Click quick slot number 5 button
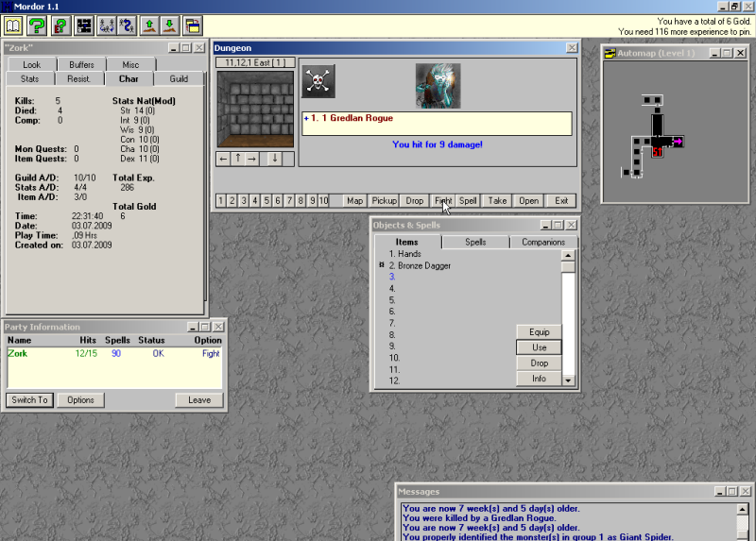The image size is (756, 541). point(266,201)
